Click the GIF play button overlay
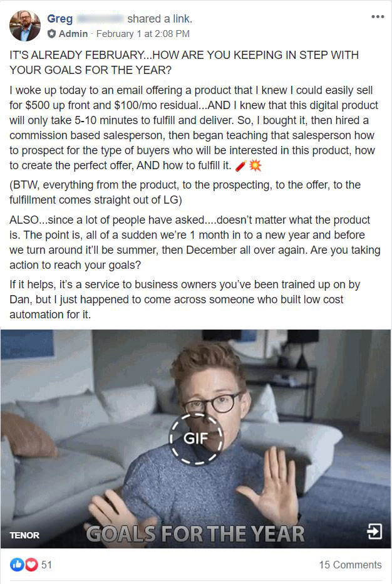 196,439
